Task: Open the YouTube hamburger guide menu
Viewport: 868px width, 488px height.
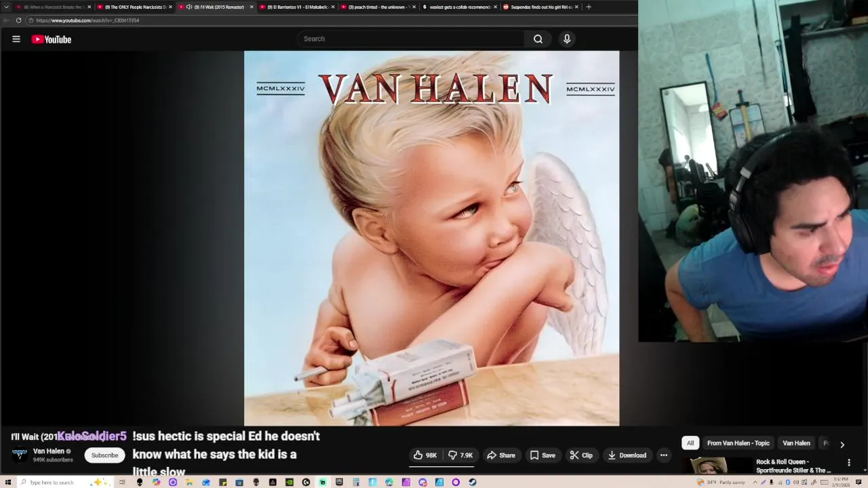Action: [16, 39]
